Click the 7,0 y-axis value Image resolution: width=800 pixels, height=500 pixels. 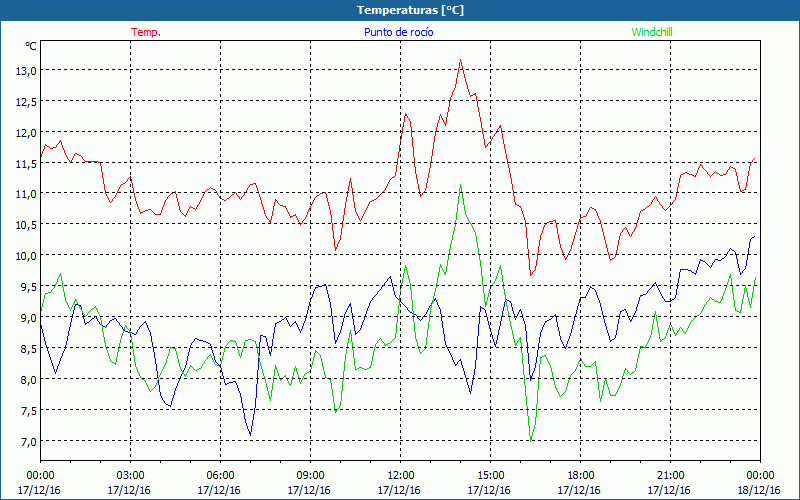point(29,441)
